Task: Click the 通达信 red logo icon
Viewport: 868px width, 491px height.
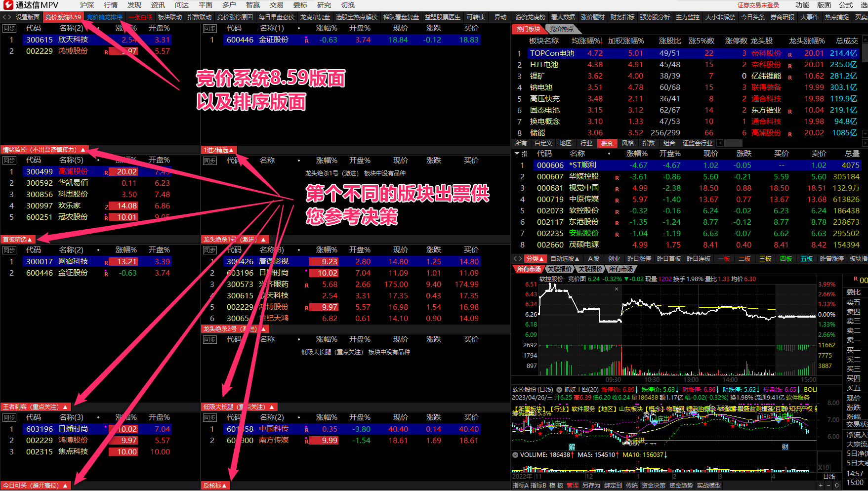Action: [x=8, y=5]
